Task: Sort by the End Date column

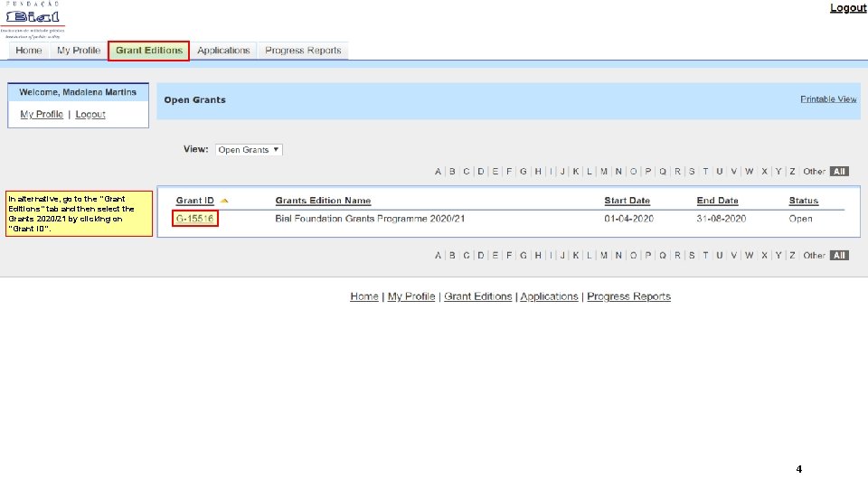Action: click(717, 201)
